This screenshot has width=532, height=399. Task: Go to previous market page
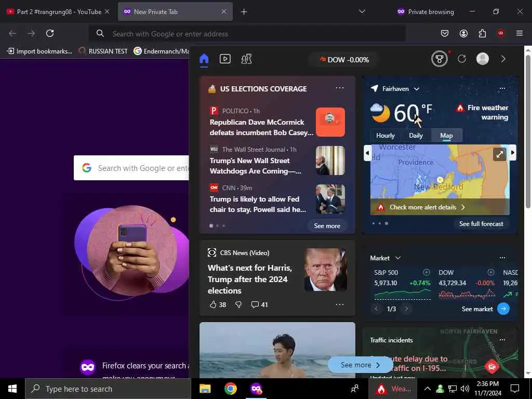376,309
